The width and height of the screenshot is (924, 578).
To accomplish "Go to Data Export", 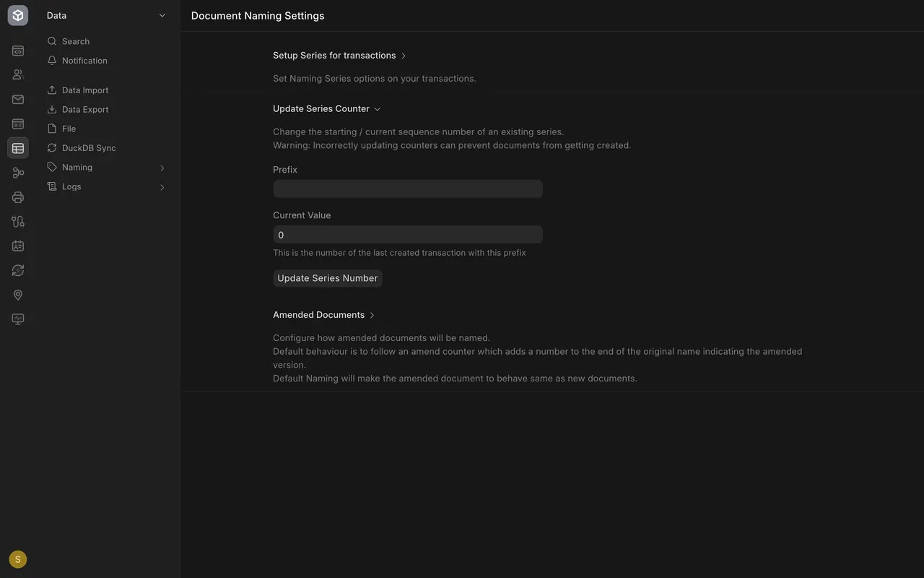I will coord(106,109).
